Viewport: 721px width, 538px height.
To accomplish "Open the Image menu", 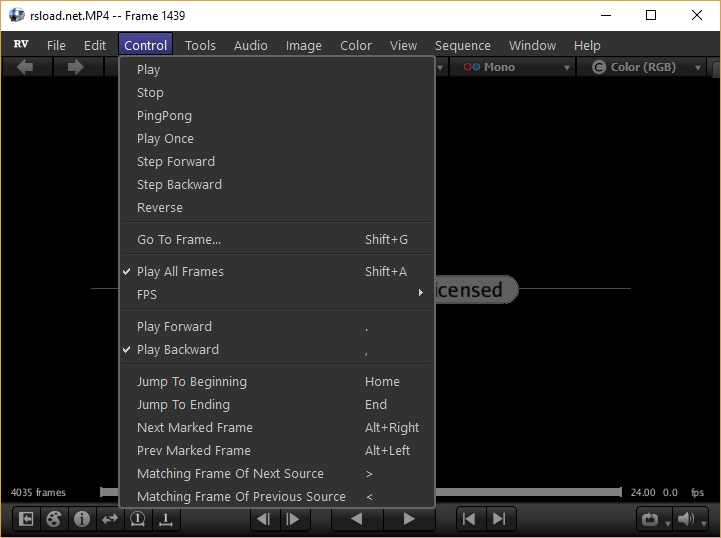I will pos(303,45).
